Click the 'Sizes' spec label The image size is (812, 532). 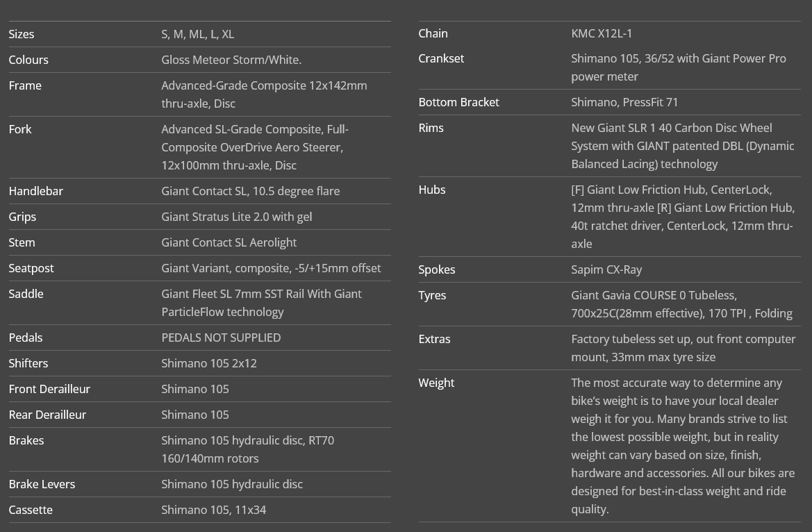click(22, 34)
